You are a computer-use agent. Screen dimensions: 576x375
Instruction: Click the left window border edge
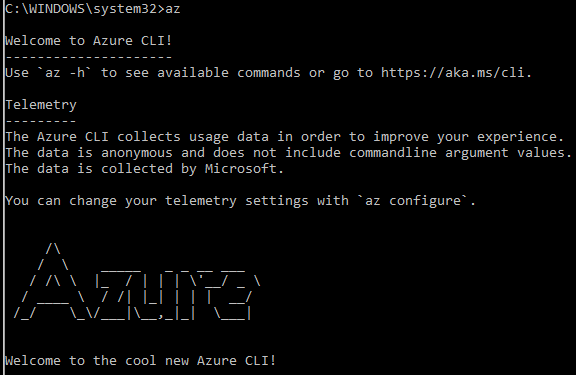coord(3,187)
